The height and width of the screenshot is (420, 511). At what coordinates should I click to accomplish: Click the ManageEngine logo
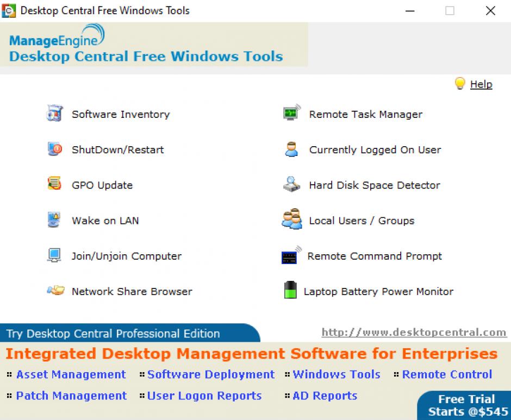click(57, 35)
